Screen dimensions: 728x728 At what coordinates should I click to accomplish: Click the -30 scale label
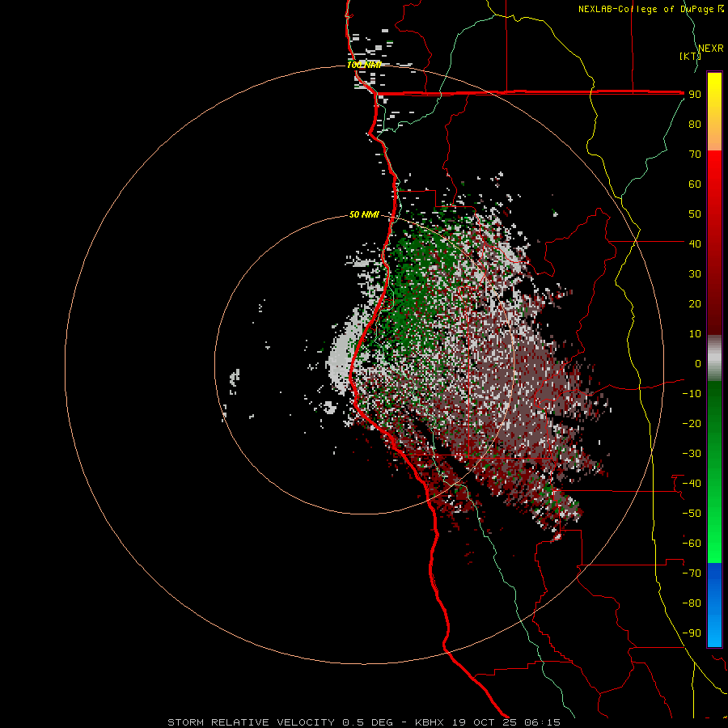[692, 454]
